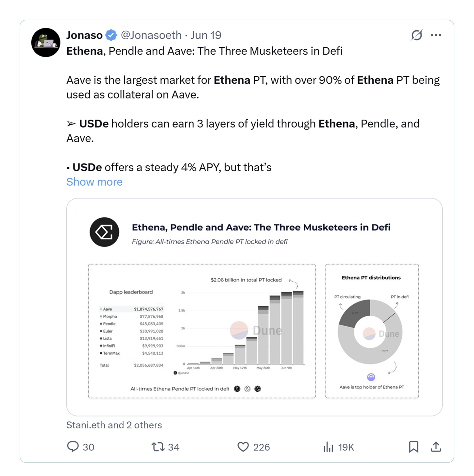Click the Ethena logo in the image

[104, 232]
